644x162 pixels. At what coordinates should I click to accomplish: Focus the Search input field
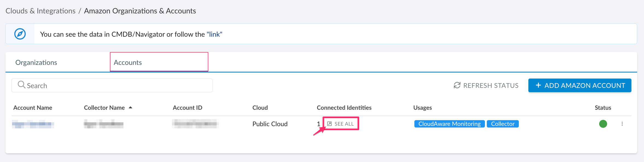(115, 86)
